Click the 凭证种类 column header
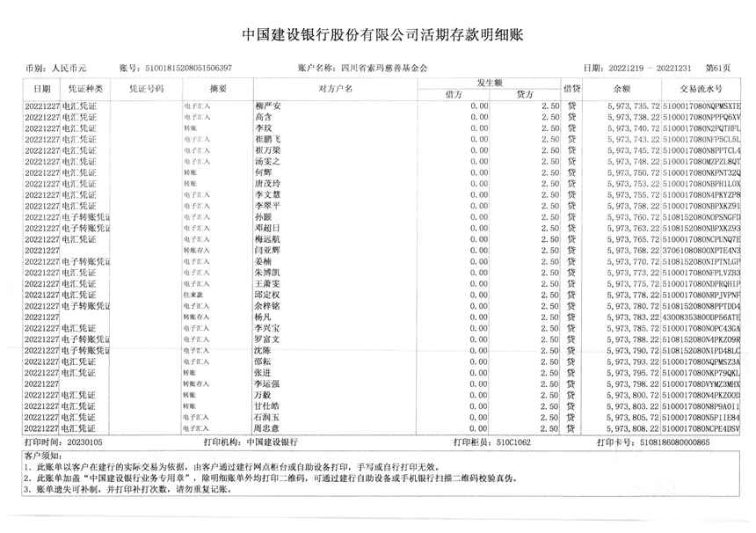The height and width of the screenshot is (533, 756). point(85,89)
